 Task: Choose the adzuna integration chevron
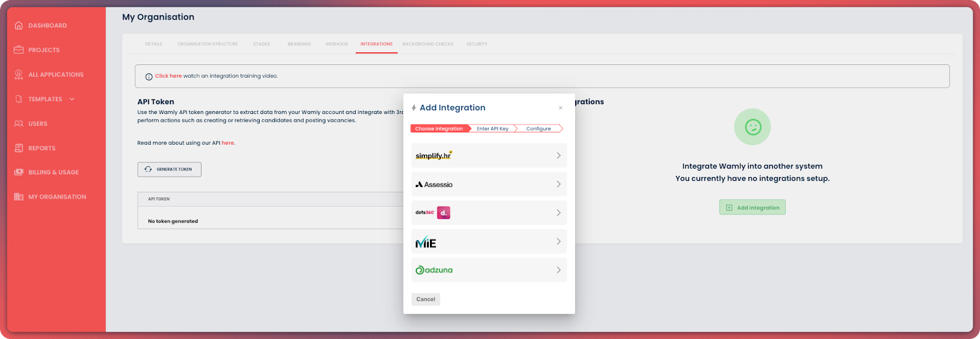(558, 270)
